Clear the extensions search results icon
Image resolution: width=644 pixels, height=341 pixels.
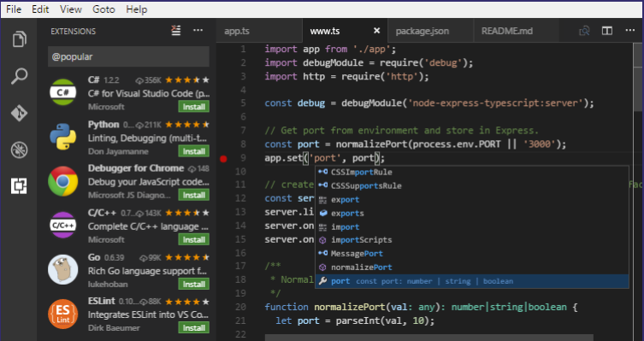(176, 31)
